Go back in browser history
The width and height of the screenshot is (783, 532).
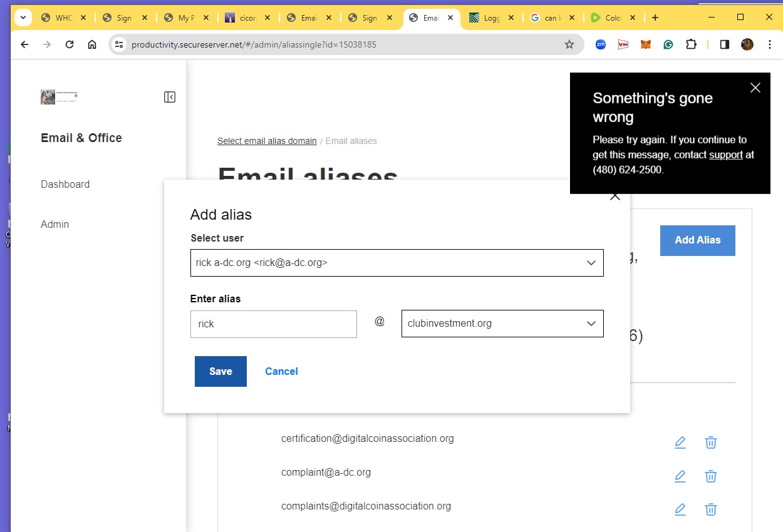[x=24, y=44]
